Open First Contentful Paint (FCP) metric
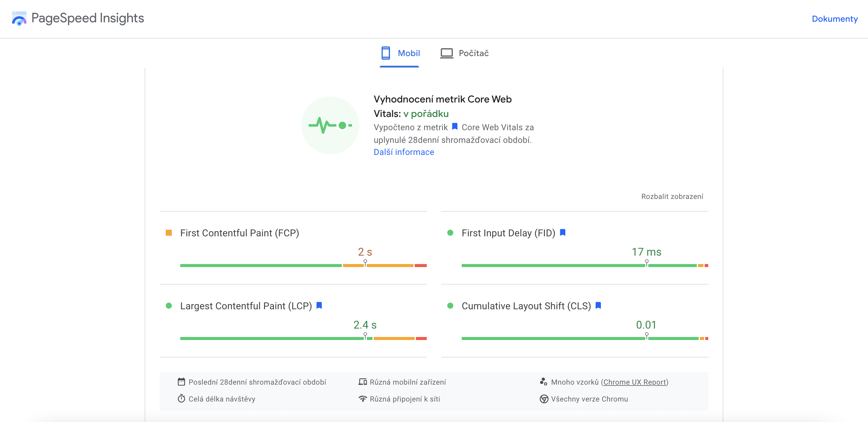Screen dimensions: 868x422 [x=240, y=233]
